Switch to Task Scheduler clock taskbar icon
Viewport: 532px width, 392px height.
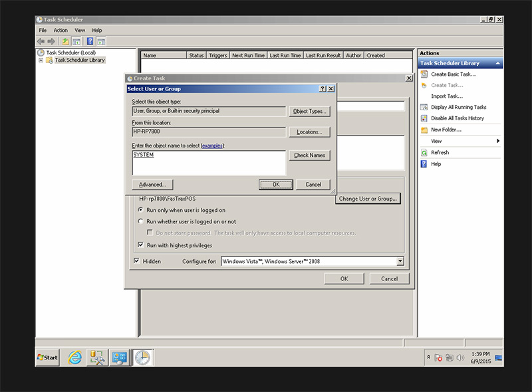pos(142,357)
